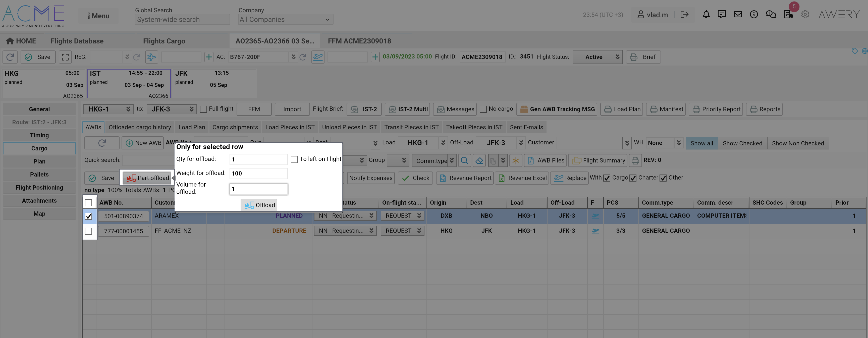Toggle the Charter checkbox

click(633, 178)
